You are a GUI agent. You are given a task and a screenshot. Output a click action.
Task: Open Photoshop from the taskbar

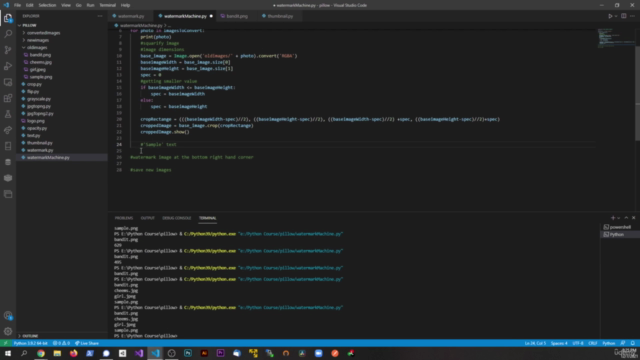point(188,353)
